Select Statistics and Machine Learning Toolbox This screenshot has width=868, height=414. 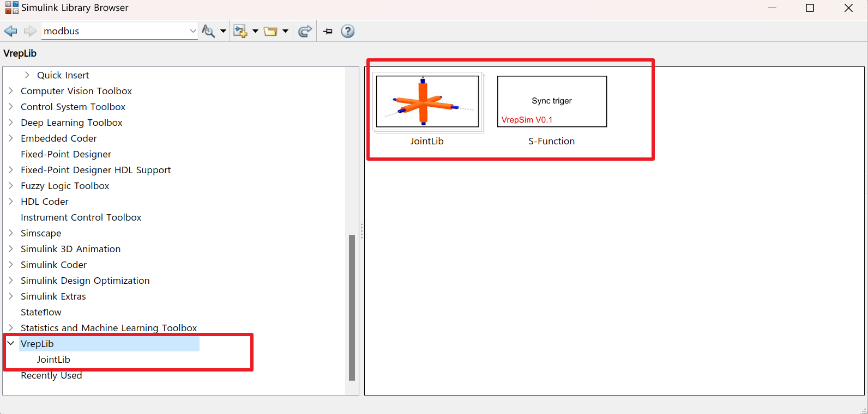coord(108,328)
